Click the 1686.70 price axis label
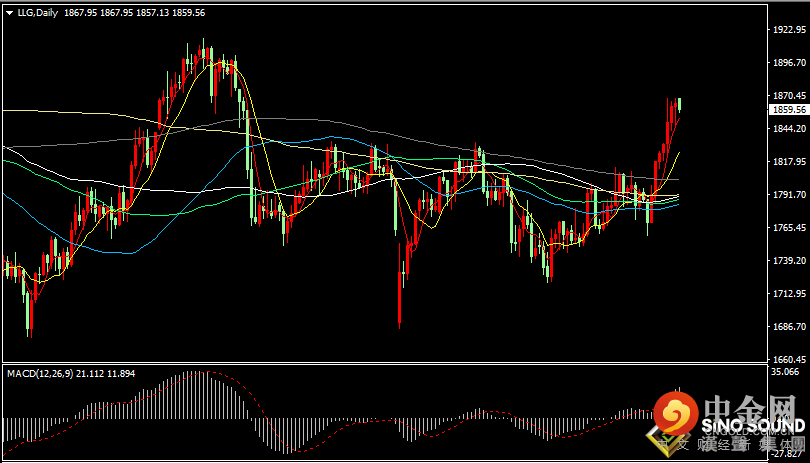Viewport: 810px width, 463px height. 789,327
